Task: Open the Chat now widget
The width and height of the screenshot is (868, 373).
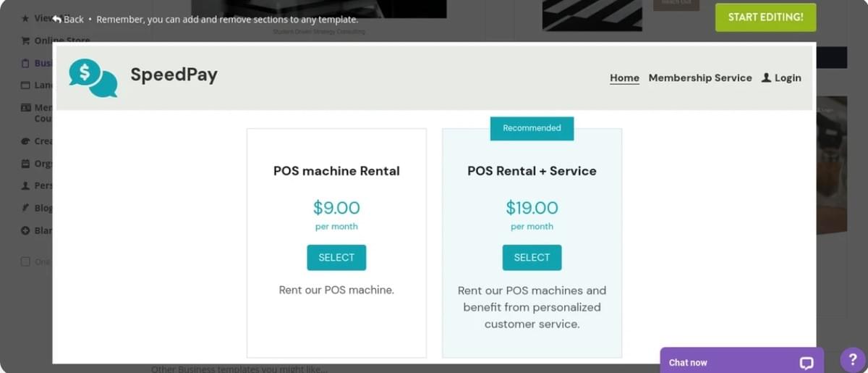Action: (741, 361)
